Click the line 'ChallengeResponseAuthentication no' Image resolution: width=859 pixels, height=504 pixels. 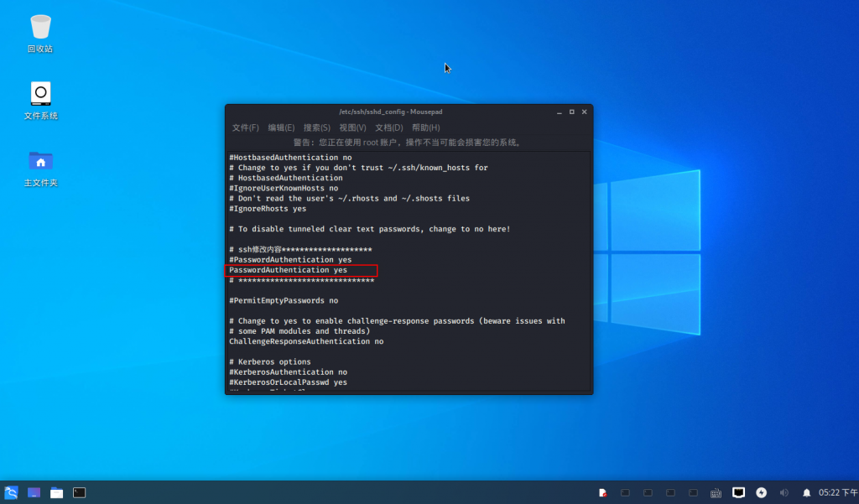point(306,341)
